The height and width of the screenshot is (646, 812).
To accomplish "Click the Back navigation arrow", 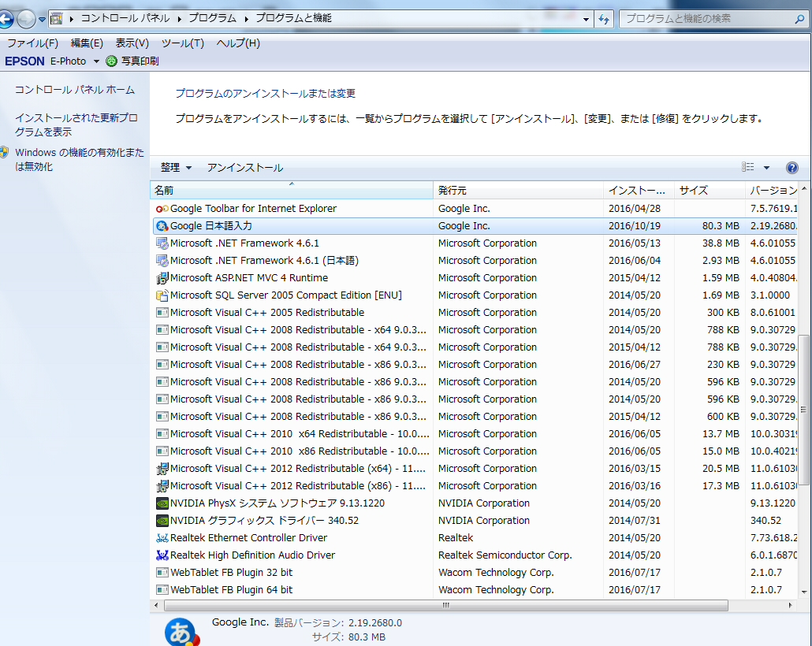I will click(6, 20).
